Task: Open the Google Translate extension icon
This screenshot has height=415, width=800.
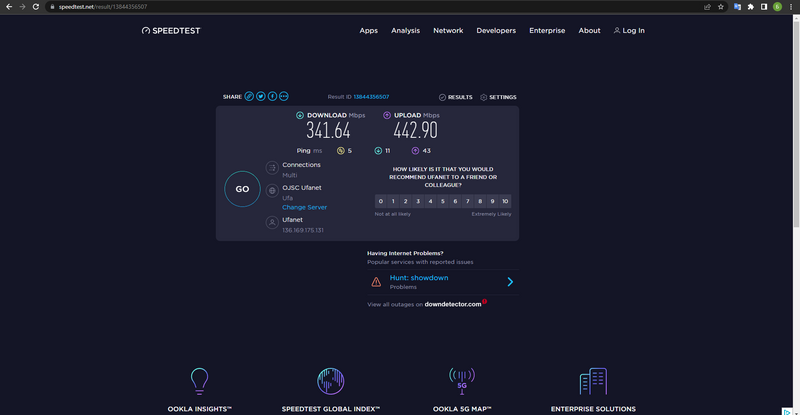Action: tap(737, 7)
